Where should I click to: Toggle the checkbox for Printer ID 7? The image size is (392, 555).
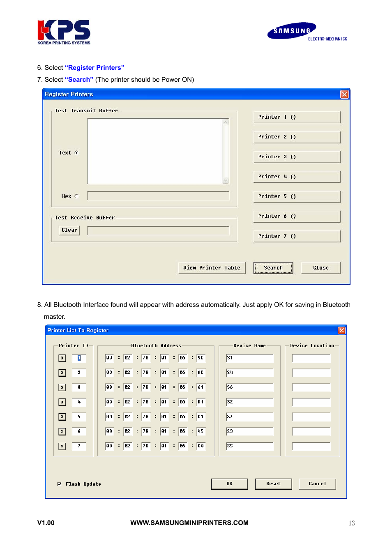62,446
